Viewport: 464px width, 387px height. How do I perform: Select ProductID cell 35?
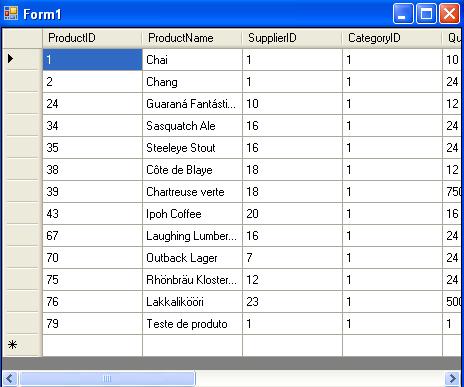pos(92,147)
